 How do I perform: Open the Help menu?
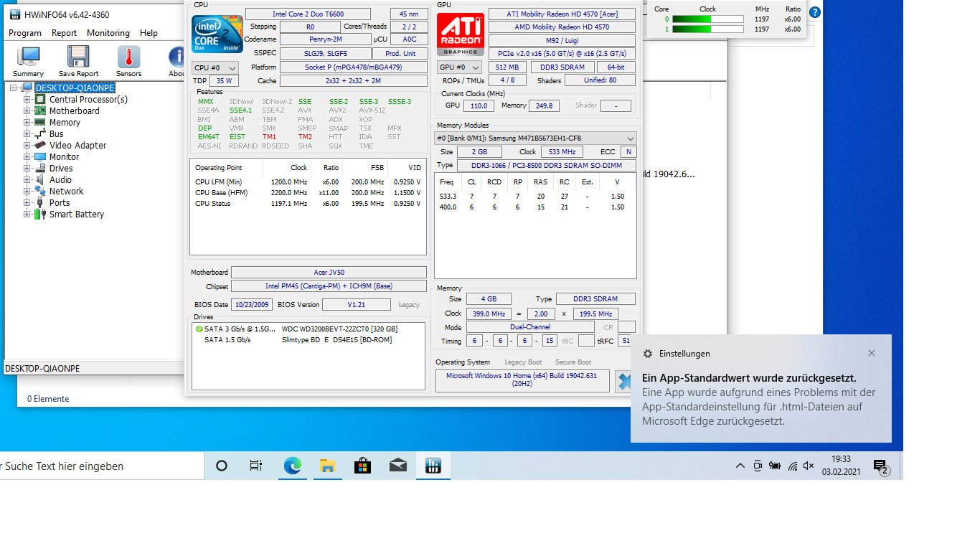point(149,33)
